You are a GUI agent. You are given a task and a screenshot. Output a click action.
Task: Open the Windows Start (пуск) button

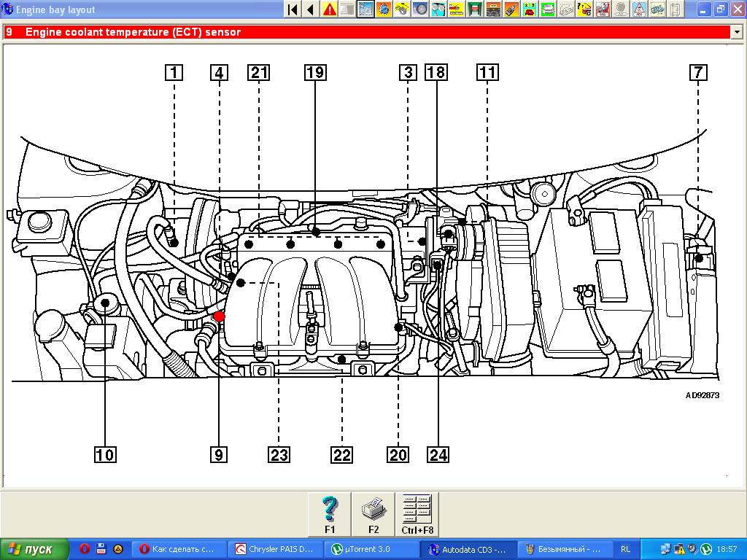[34, 549]
